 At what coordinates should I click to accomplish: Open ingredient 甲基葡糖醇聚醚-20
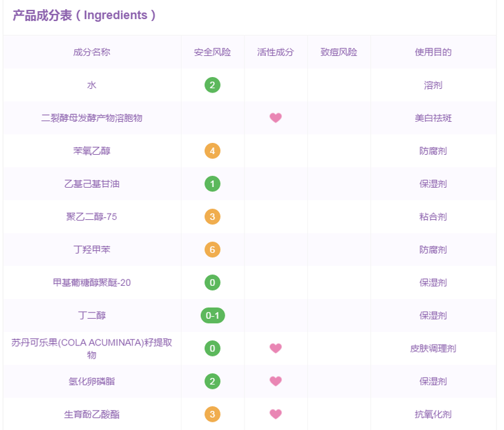[x=92, y=283]
